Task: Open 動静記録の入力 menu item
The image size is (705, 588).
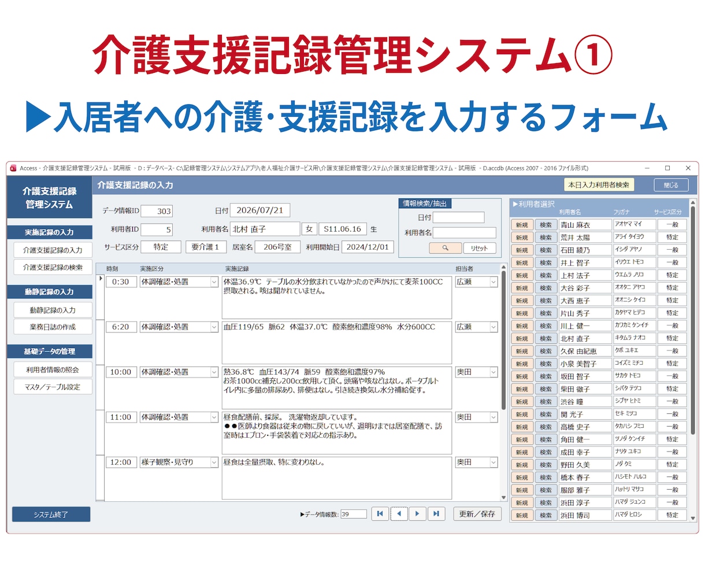Action: pos(53,310)
